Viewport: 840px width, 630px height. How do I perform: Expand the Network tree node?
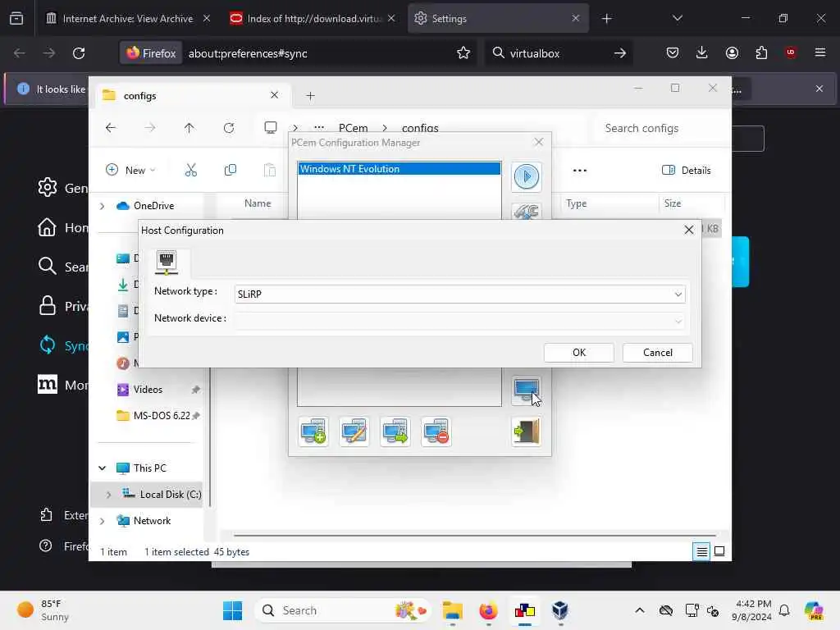point(102,521)
